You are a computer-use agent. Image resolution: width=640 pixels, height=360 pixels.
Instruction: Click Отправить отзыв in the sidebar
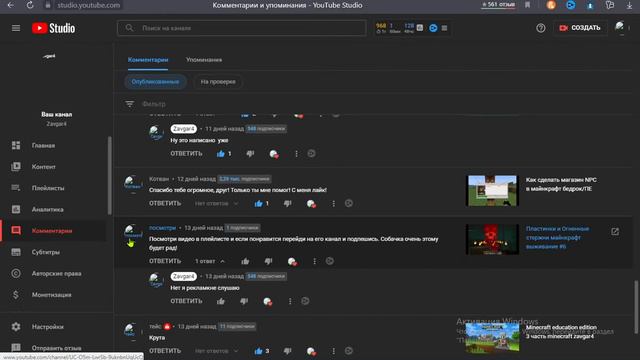55,348
